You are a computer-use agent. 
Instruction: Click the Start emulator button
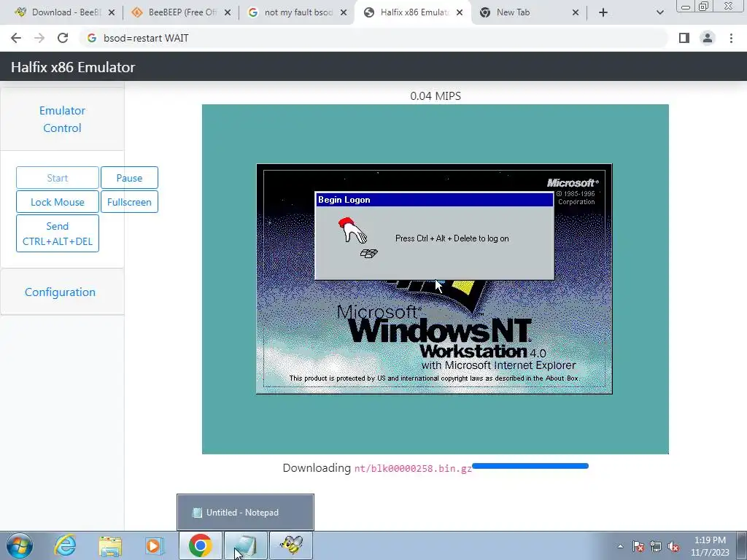(x=58, y=178)
